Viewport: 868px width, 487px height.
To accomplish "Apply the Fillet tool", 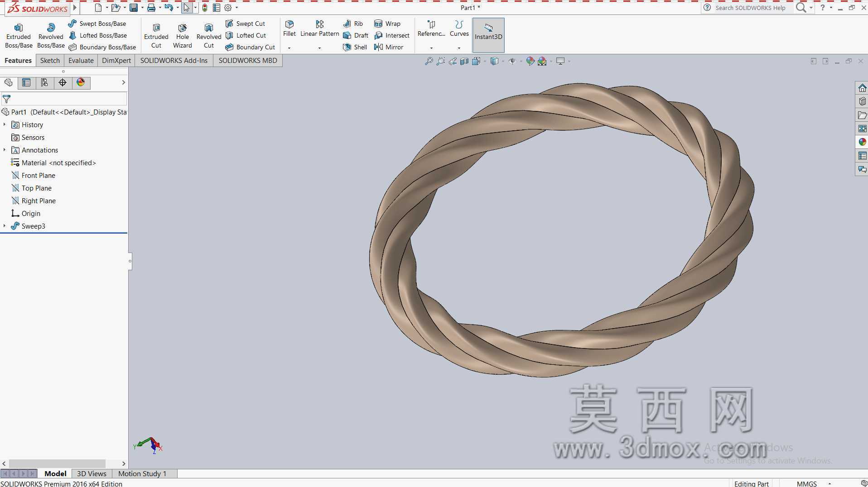I will click(289, 28).
